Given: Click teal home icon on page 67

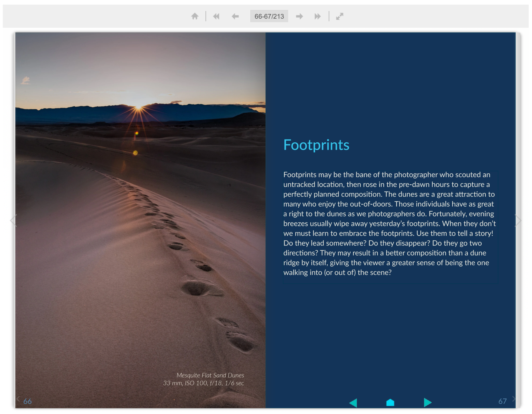Looking at the screenshot, I should click(390, 402).
